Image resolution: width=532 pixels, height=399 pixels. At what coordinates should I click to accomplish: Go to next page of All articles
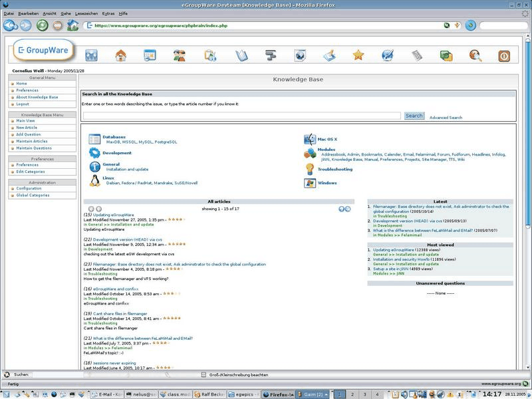[x=341, y=209]
